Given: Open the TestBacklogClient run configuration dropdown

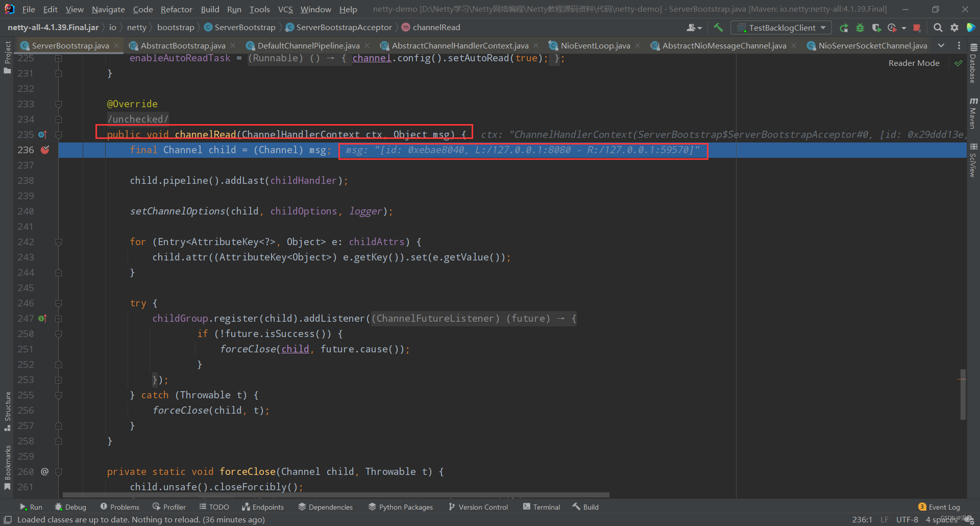Looking at the screenshot, I should [x=781, y=28].
